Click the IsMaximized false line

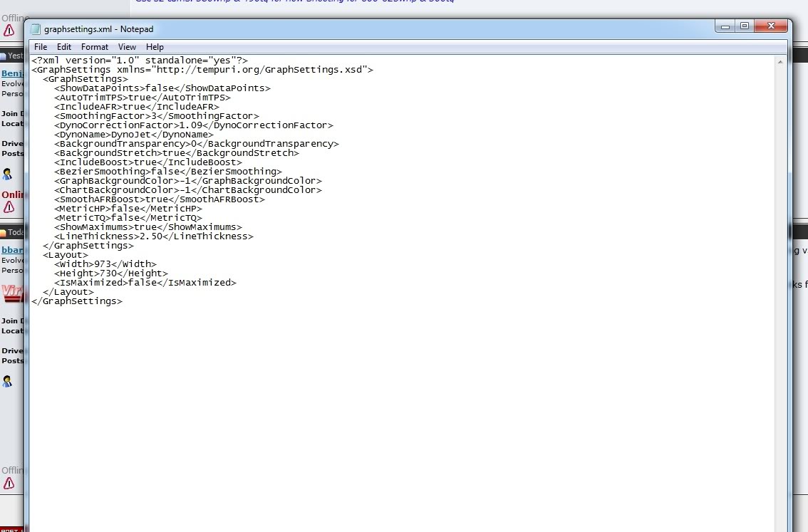[x=145, y=283]
